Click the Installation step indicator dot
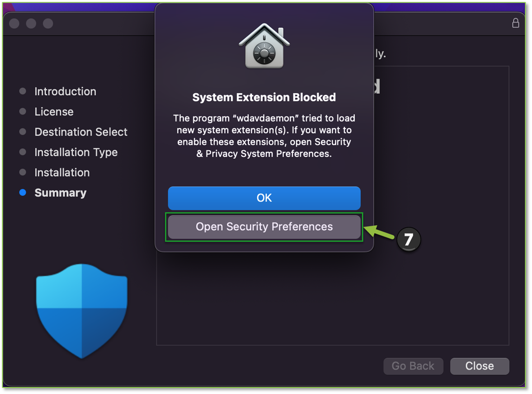Image resolution: width=532 pixels, height=394 pixels. click(x=22, y=172)
